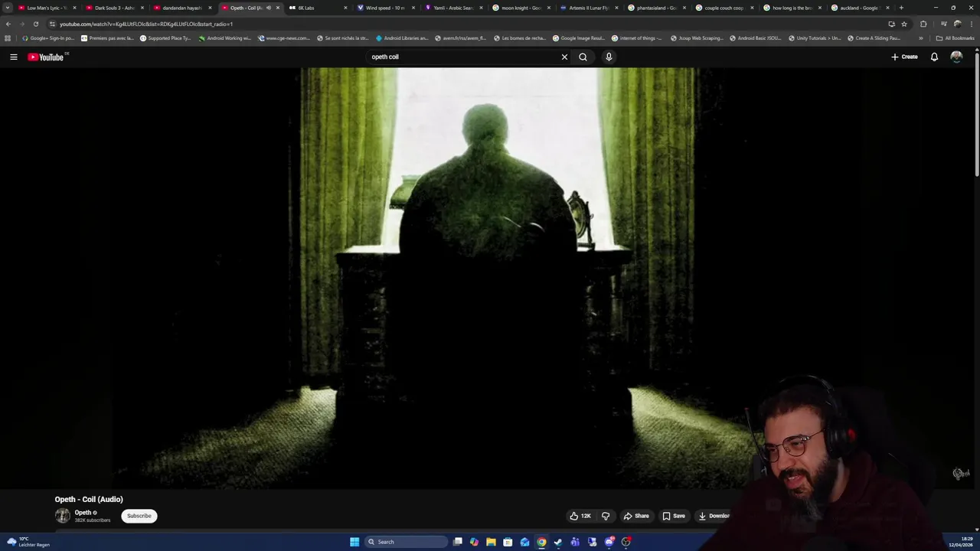980x551 pixels.
Task: Open the Chrome apps grid shortcut
Action: point(8,37)
